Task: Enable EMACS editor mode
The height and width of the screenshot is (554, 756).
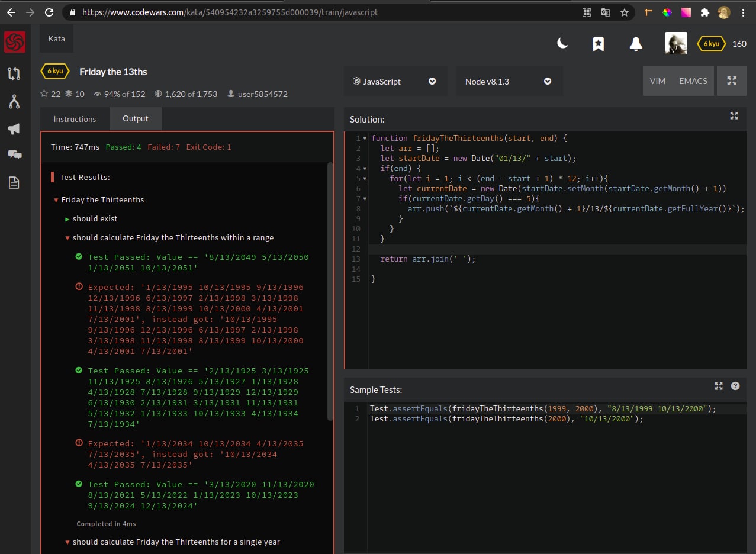Action: [693, 81]
